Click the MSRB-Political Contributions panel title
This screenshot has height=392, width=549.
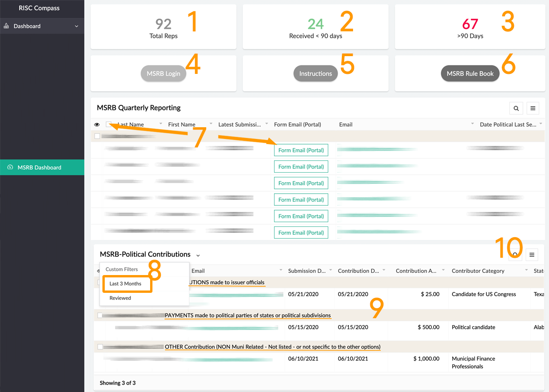(145, 254)
